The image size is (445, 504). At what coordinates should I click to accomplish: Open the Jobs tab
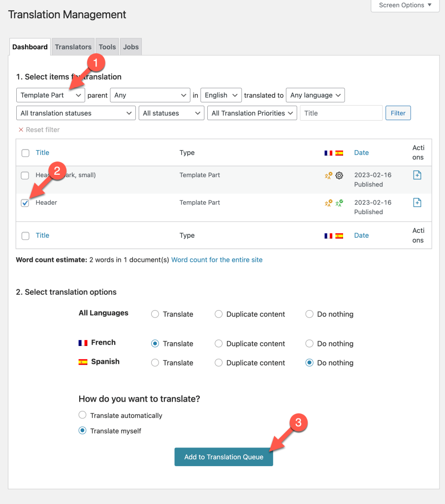click(131, 47)
